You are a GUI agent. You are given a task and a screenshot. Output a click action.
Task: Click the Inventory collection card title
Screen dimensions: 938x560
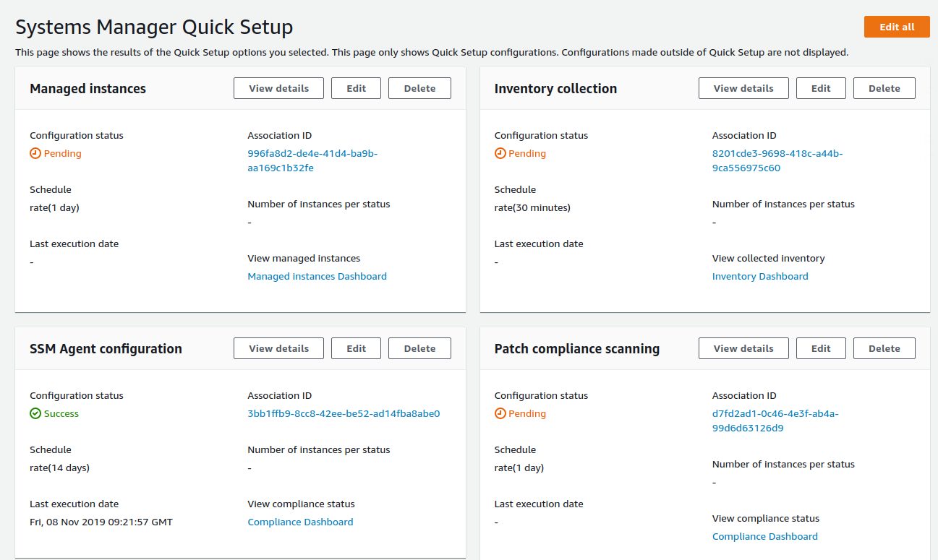[555, 88]
